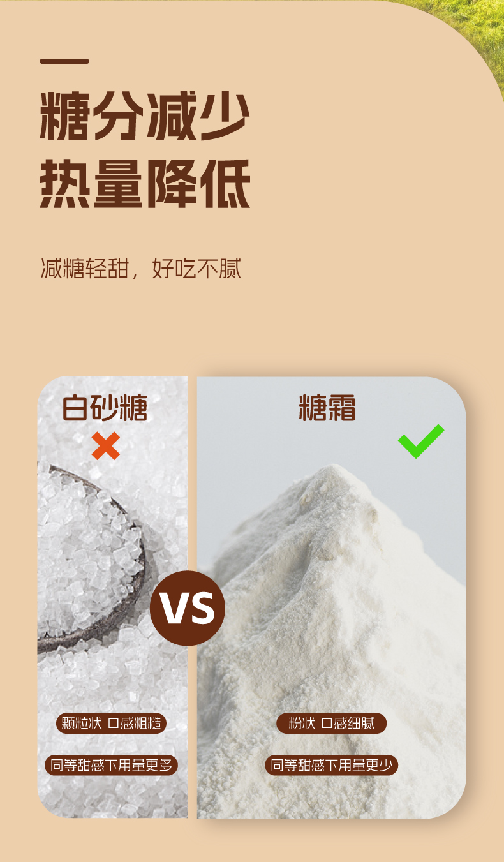Select the 白砂糖 title label

(x=105, y=408)
